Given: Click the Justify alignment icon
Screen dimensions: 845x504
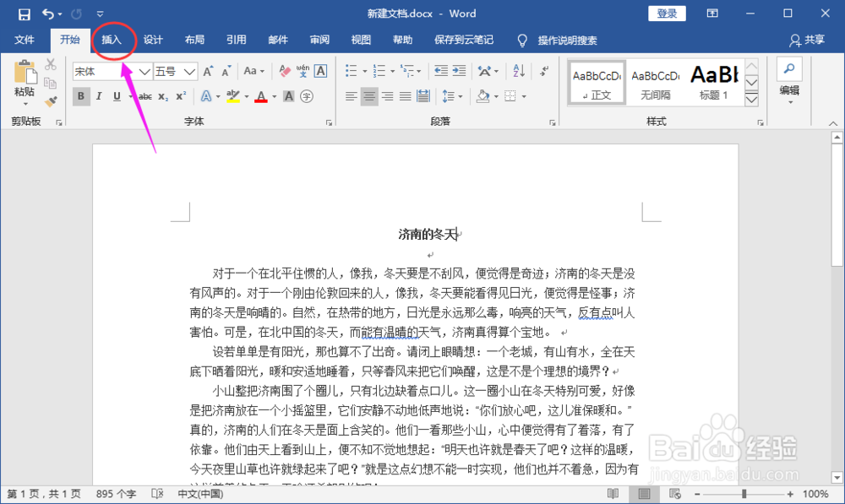Looking at the screenshot, I should (x=406, y=96).
